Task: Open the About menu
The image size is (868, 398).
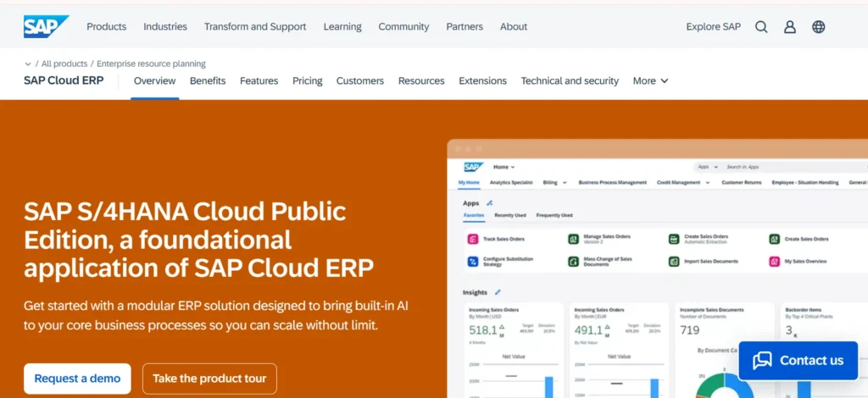Action: pyautogui.click(x=514, y=26)
